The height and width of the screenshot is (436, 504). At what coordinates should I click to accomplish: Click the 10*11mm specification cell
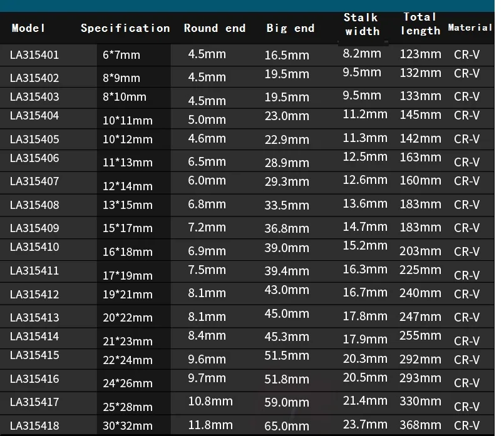tap(128, 121)
